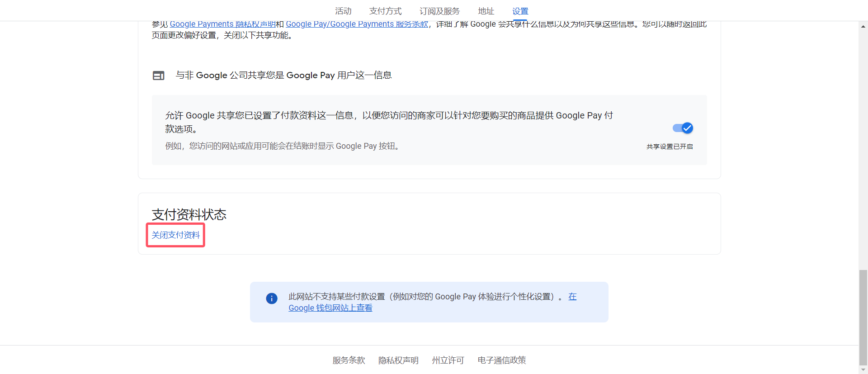Image resolution: width=868 pixels, height=374 pixels.
Task: Turn off the Google Pay sharing toggle
Action: click(x=683, y=128)
